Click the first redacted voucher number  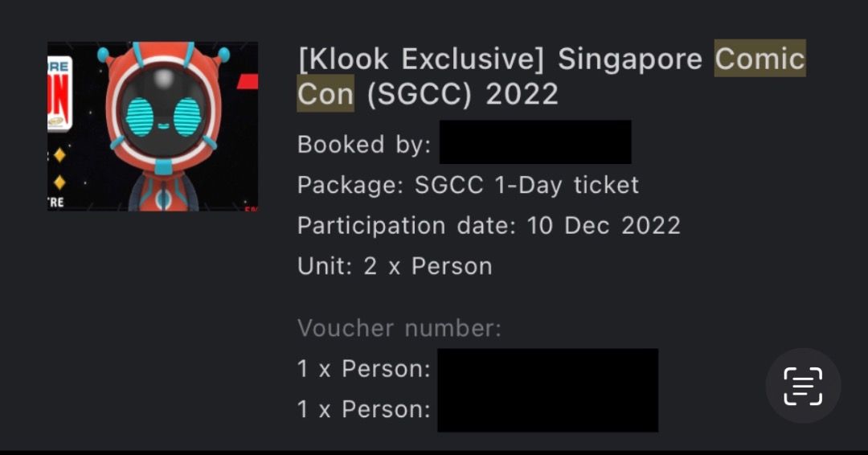point(547,369)
